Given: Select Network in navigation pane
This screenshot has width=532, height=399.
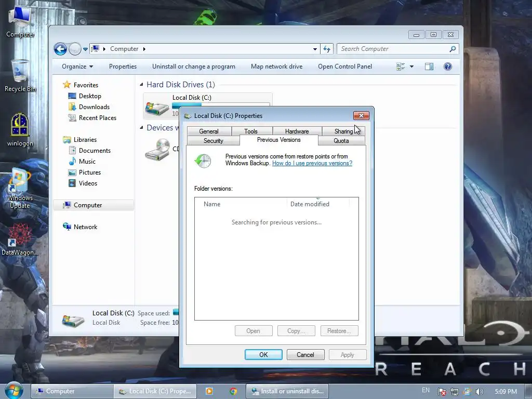Looking at the screenshot, I should (x=81, y=227).
